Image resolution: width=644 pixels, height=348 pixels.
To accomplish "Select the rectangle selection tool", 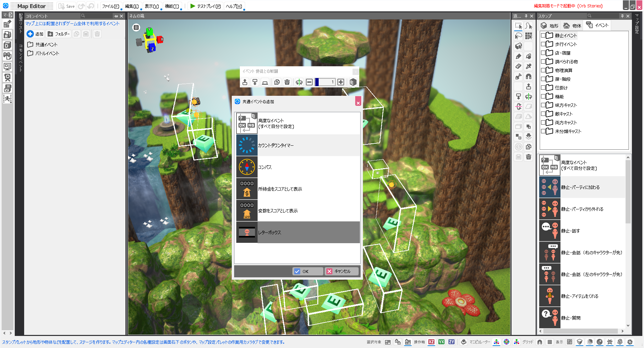I will click(x=519, y=26).
